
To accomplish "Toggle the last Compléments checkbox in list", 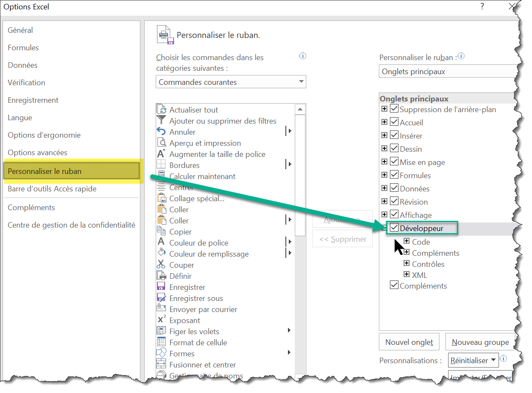I will tap(394, 286).
